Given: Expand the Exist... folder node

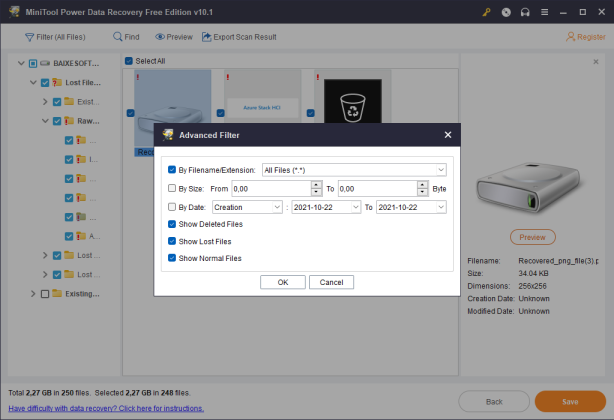Looking at the screenshot, I should [45, 102].
